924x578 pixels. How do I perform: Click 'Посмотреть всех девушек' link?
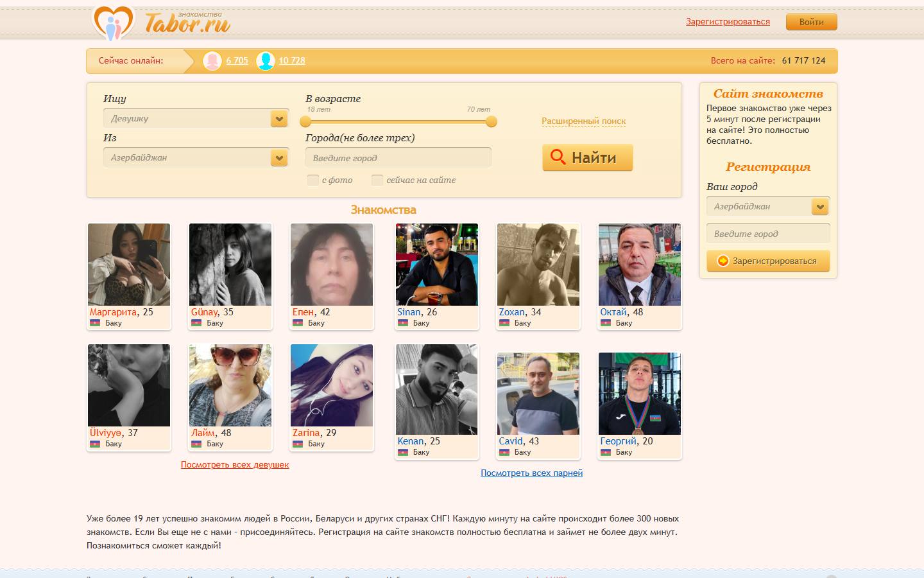pos(235,464)
